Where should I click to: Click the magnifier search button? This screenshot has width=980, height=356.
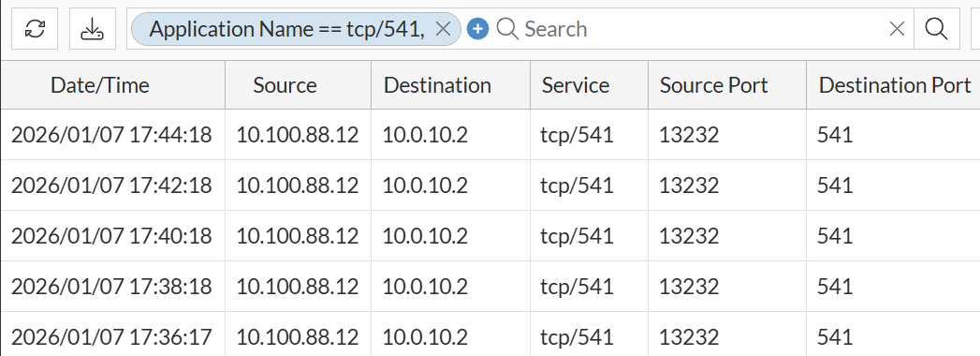coord(936,29)
